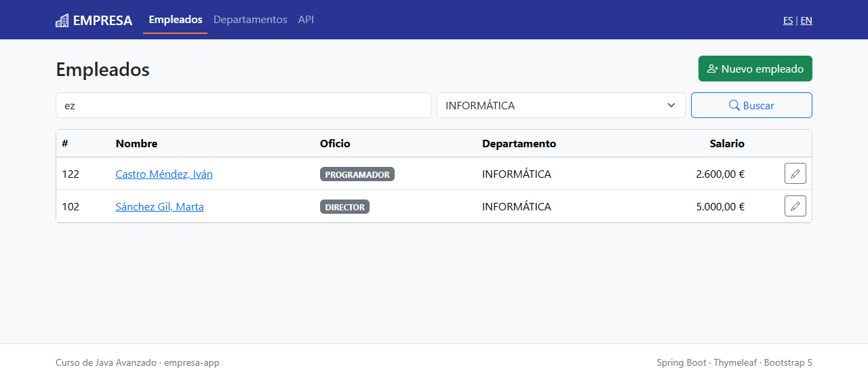Image resolution: width=868 pixels, height=380 pixels.
Task: Click INFORMÁTICA in Castro Méndez row
Action: point(517,174)
